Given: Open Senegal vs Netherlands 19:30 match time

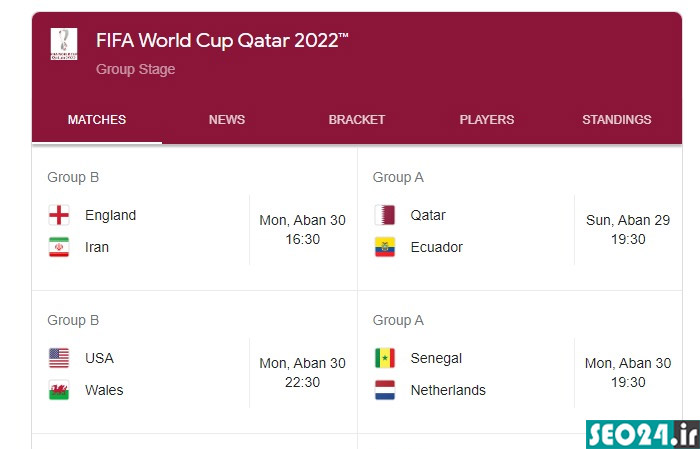Looking at the screenshot, I should click(x=628, y=373).
